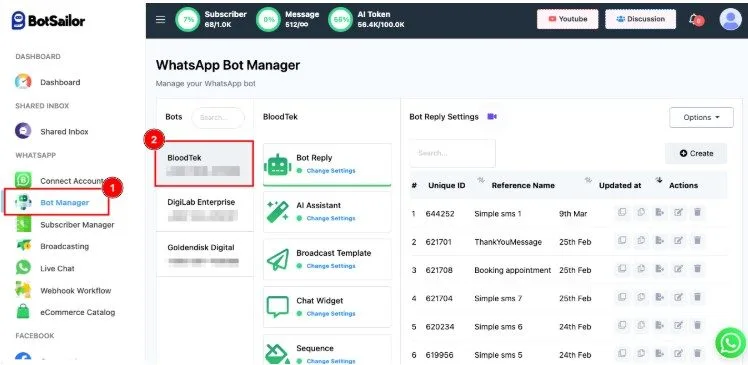
Task: Open eCommerce Catalog in the sidebar
Action: click(x=78, y=313)
